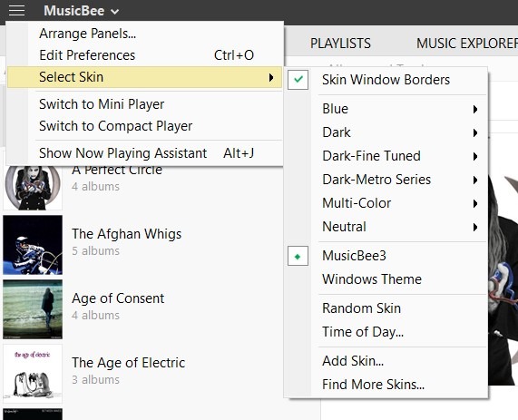Select The Age of Electric thumbnail
This screenshot has width=518, height=420.
point(33,374)
